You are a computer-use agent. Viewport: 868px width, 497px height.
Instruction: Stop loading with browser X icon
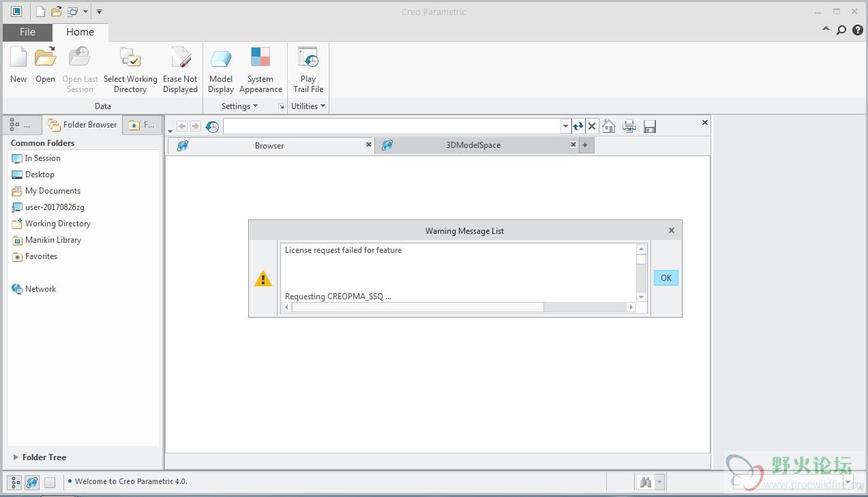click(x=592, y=126)
